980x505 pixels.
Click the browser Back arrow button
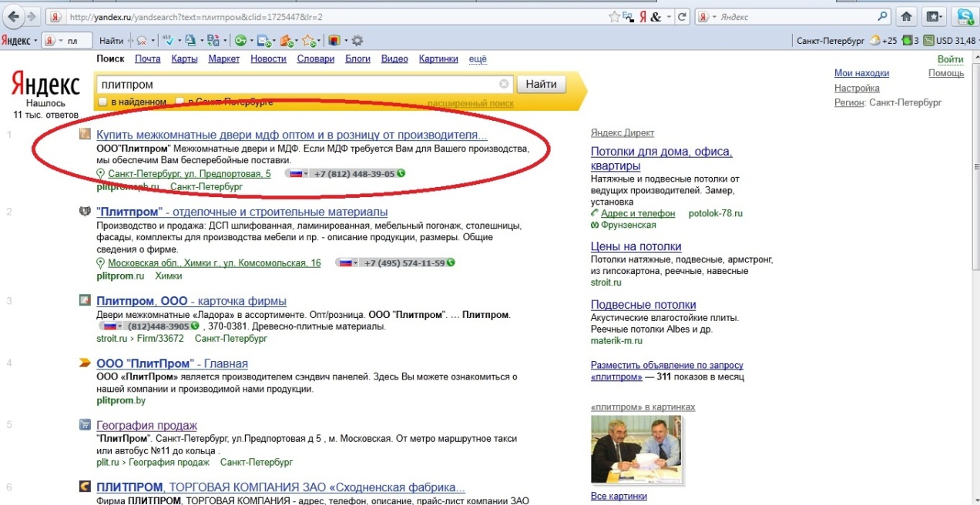point(14,16)
